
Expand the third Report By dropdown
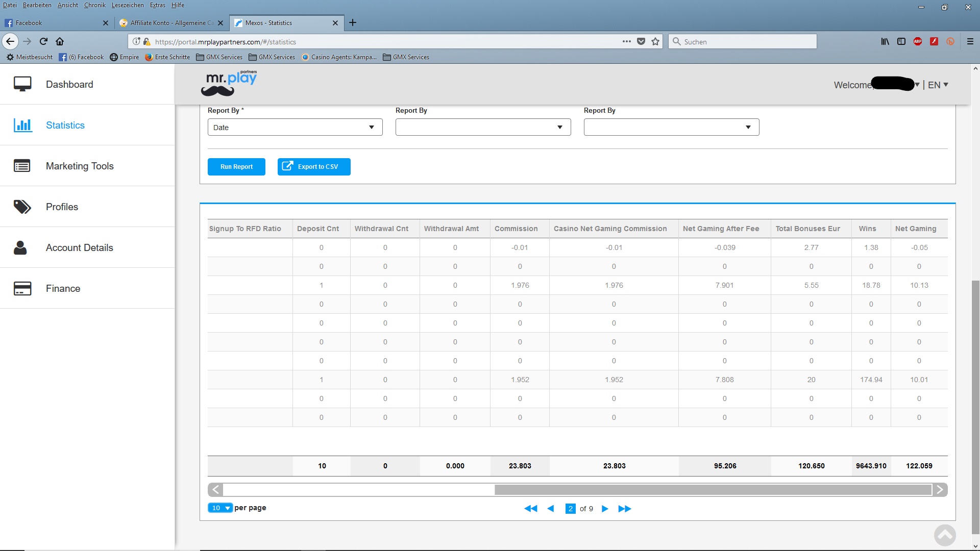coord(671,127)
